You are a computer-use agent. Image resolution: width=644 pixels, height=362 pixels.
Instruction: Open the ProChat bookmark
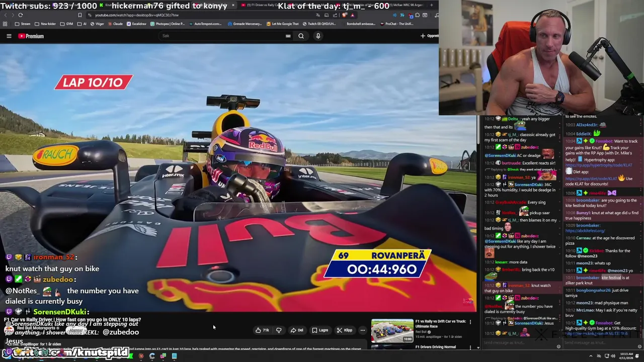398,24
